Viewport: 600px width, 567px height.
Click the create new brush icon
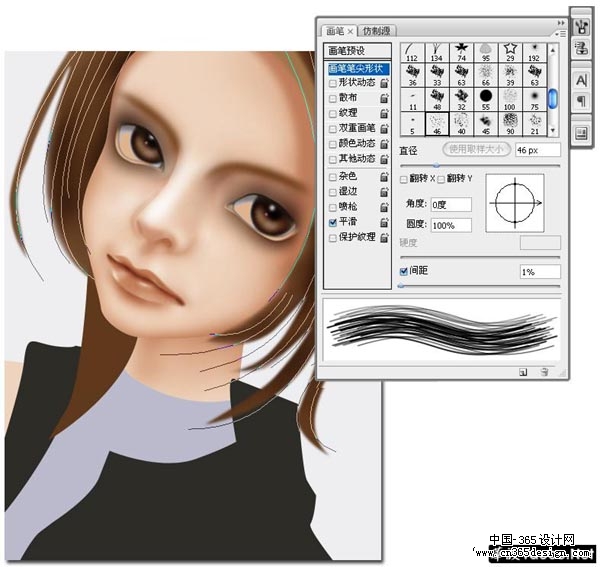coord(523,372)
